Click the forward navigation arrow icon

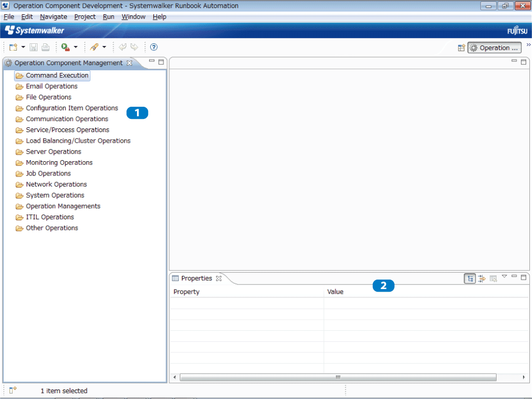(134, 47)
